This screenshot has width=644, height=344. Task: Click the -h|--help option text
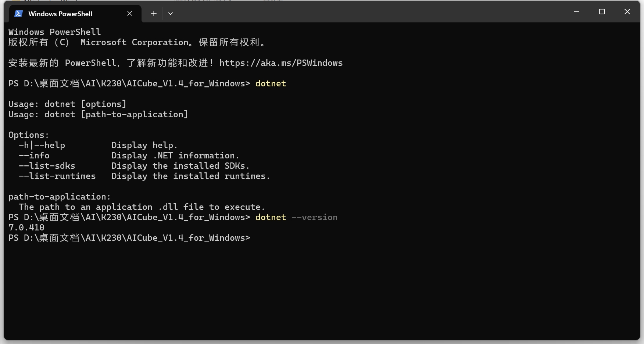coord(42,145)
